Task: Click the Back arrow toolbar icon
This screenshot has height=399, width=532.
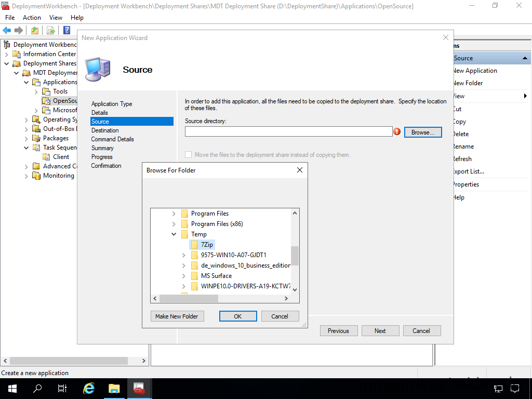Action: click(7, 30)
